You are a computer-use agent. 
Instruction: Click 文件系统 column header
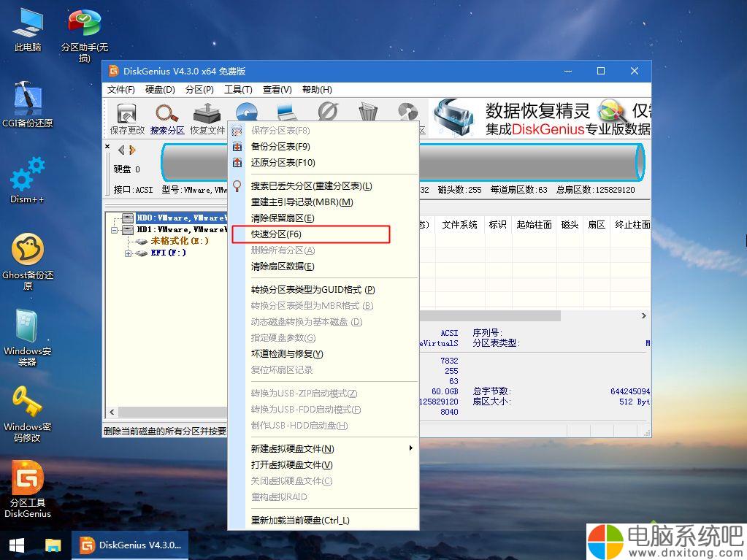pyautogui.click(x=459, y=225)
